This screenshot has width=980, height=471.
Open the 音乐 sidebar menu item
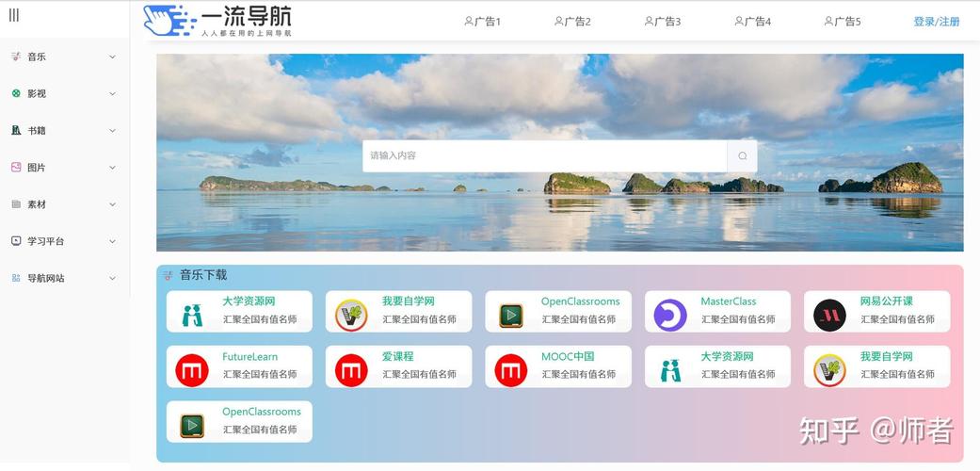point(65,57)
